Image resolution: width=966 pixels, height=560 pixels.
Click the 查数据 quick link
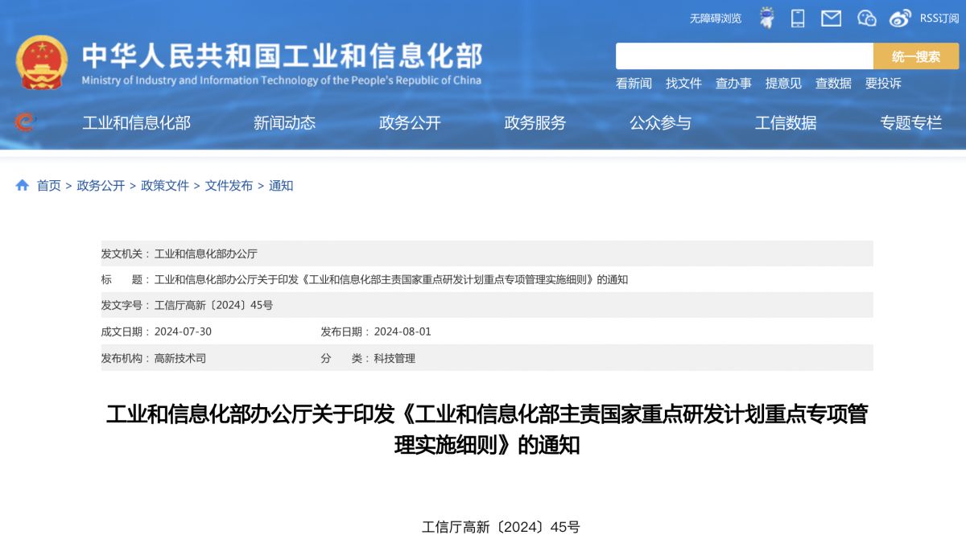(833, 83)
